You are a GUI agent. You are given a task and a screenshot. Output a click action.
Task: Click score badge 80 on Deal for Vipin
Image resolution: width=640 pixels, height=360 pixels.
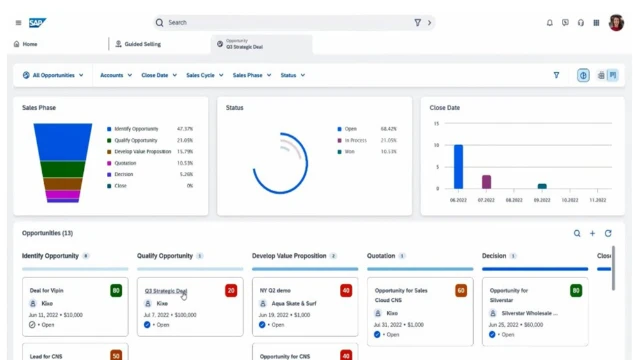click(x=116, y=291)
